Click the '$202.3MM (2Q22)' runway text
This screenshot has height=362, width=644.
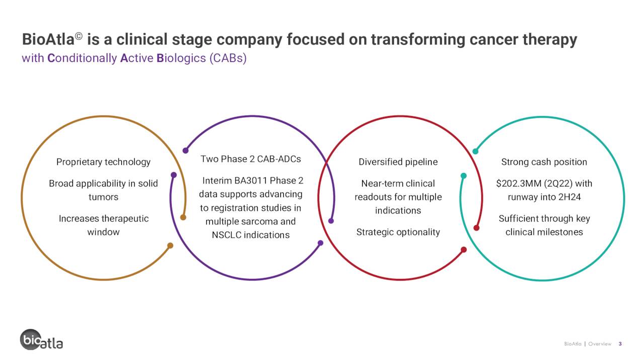544,190
